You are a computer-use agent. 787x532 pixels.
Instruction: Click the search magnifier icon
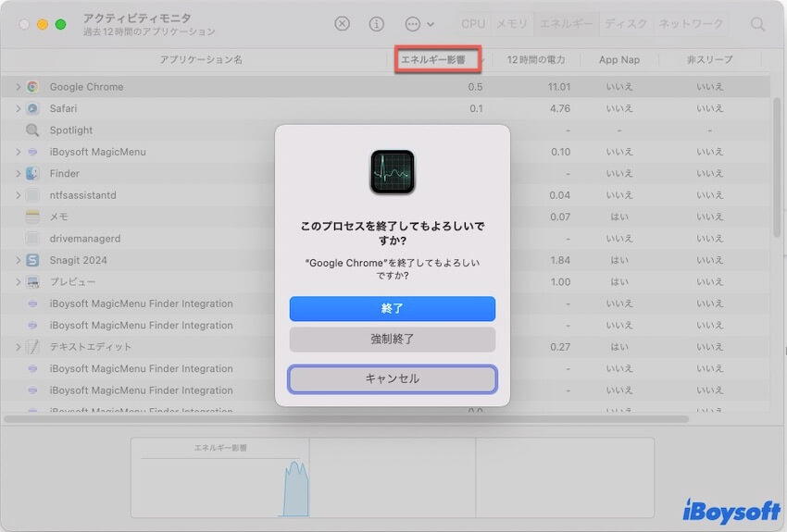[758, 24]
